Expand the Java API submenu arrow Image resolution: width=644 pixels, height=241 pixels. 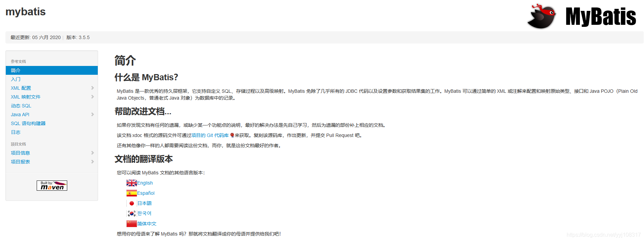[92, 115]
